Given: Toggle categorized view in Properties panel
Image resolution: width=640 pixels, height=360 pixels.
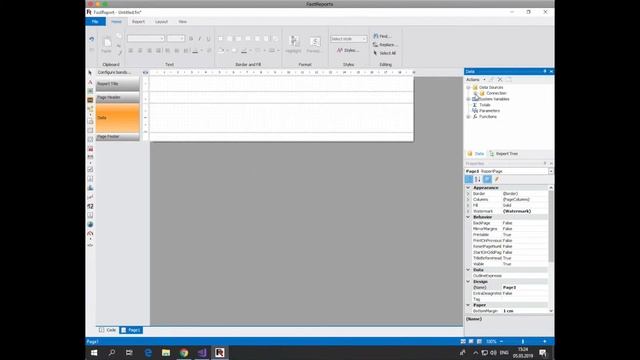Looking at the screenshot, I should [469, 179].
